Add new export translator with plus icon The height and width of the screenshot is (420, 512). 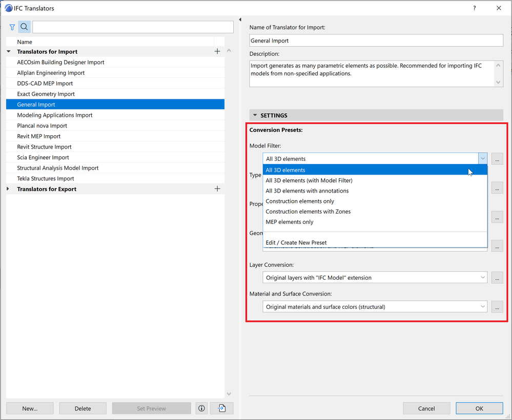(217, 189)
